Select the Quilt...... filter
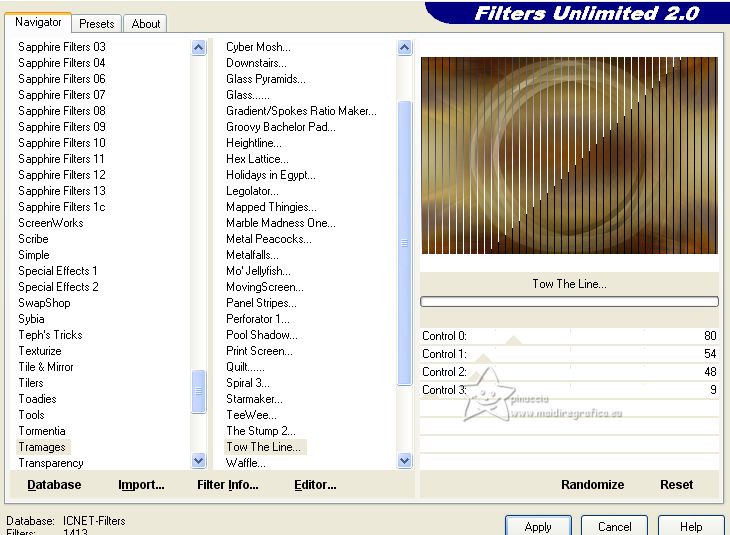 245,367
